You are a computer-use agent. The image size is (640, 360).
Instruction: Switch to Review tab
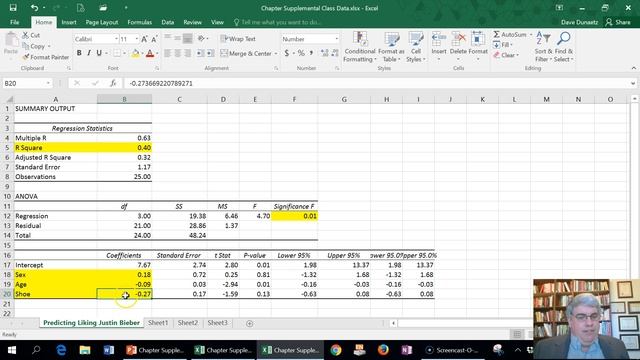click(192, 22)
